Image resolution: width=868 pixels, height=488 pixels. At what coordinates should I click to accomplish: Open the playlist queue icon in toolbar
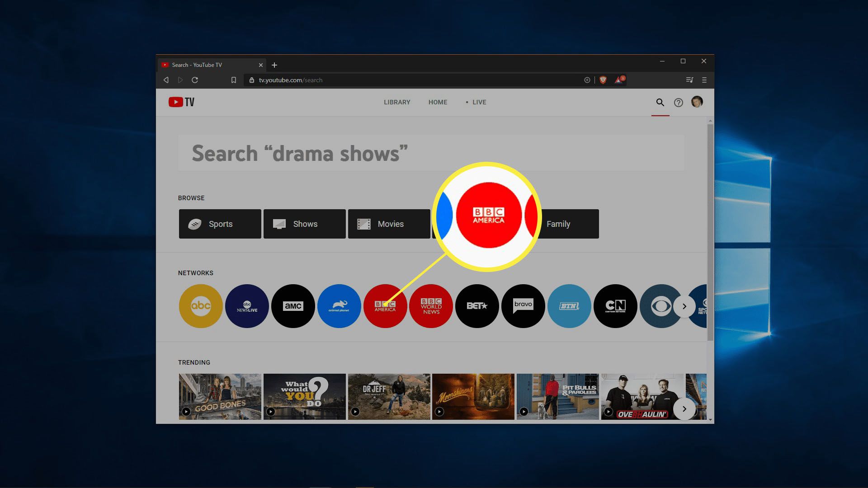689,80
